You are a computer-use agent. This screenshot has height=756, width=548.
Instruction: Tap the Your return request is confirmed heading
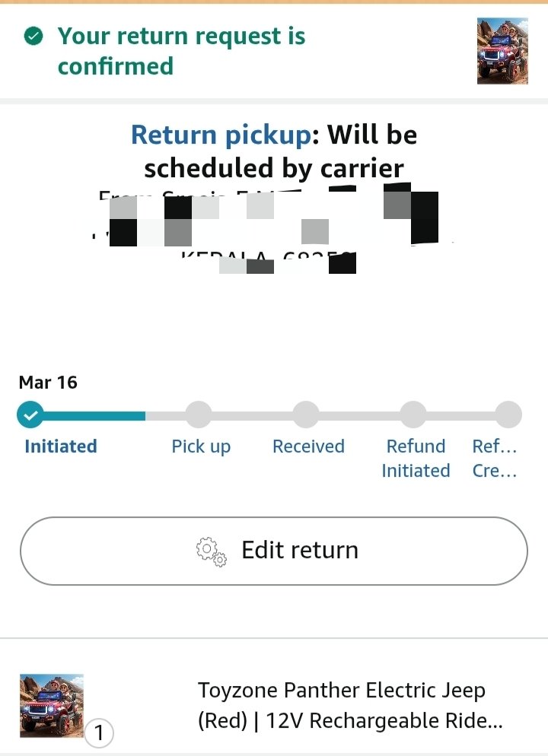click(182, 51)
